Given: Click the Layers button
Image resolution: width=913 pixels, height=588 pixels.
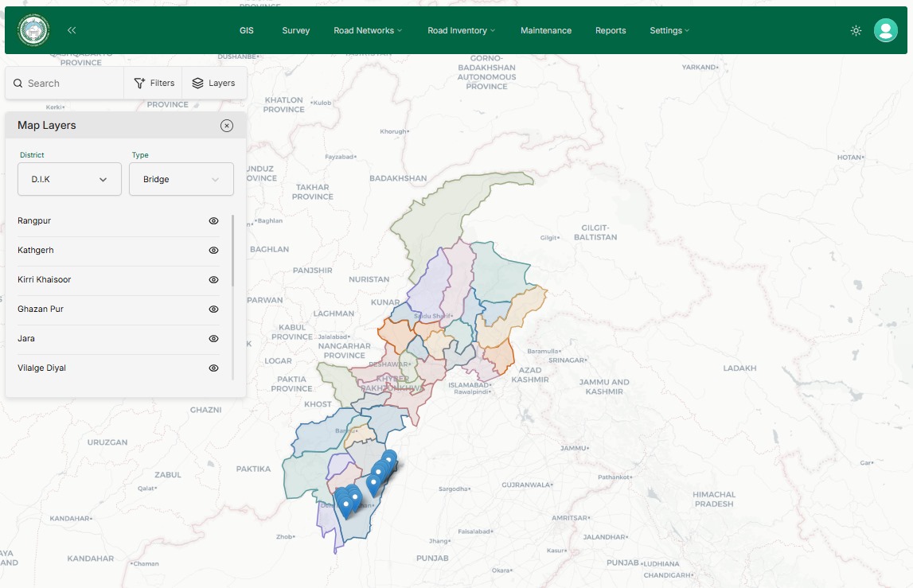Looking at the screenshot, I should (x=213, y=84).
